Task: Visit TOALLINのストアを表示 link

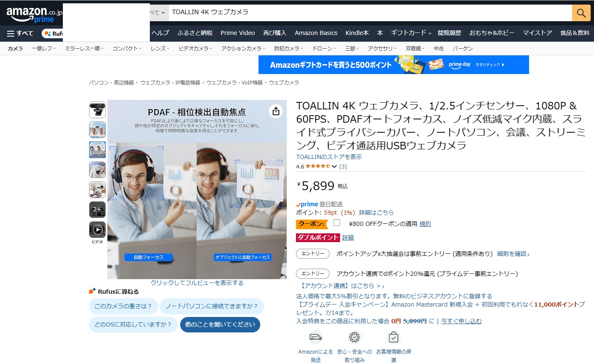Action: point(329,157)
